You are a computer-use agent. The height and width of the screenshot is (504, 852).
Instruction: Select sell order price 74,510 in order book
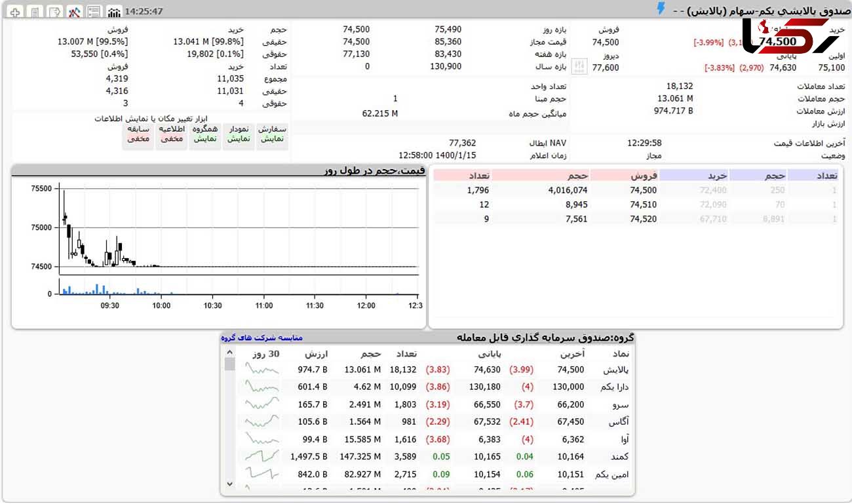click(643, 204)
